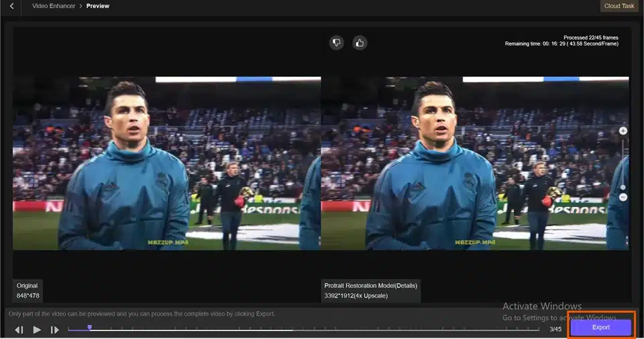Click the enhanced 4x upscale preview
The image size is (644, 339).
point(475,163)
